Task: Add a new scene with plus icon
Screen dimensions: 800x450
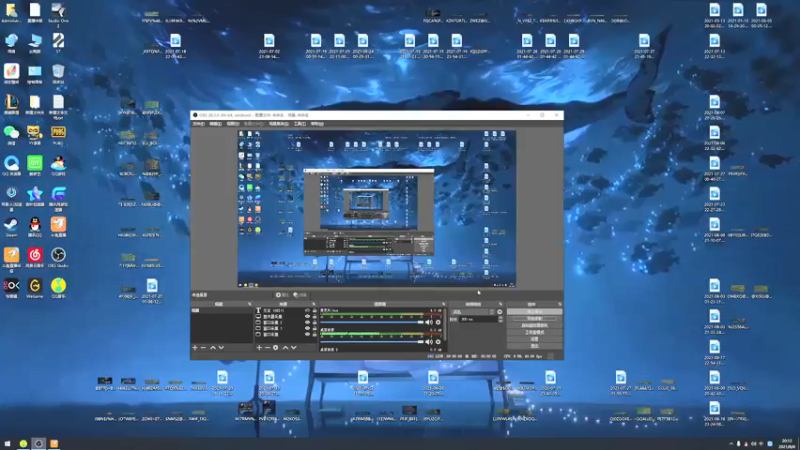Action: click(195, 347)
